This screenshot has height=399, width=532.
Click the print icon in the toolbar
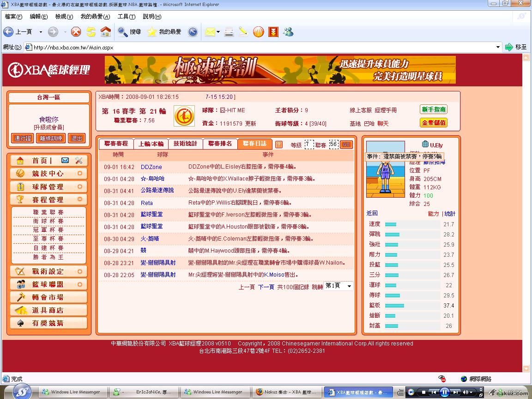point(229,32)
